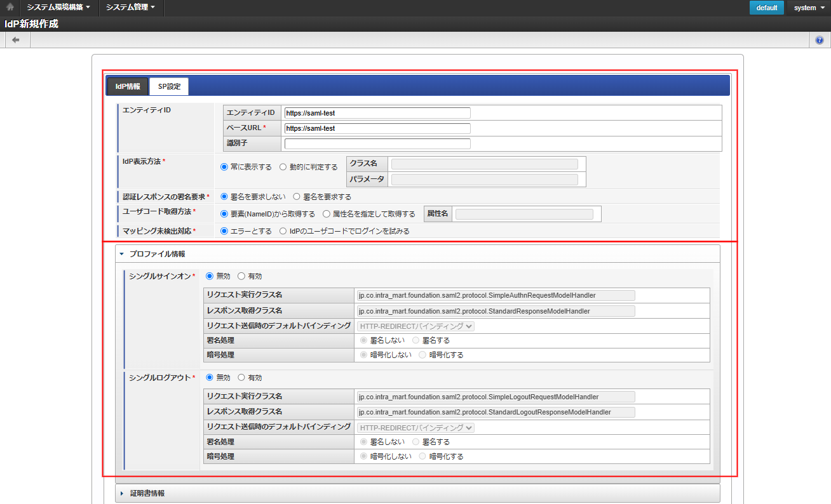Open help via the question mark icon
The image size is (831, 504).
[x=819, y=39]
